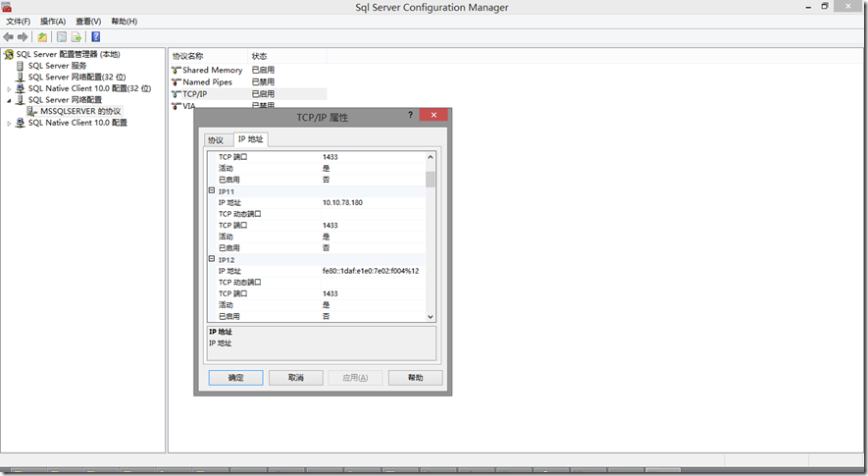
Task: Click the property grid scrollbar thumb
Action: [x=431, y=179]
